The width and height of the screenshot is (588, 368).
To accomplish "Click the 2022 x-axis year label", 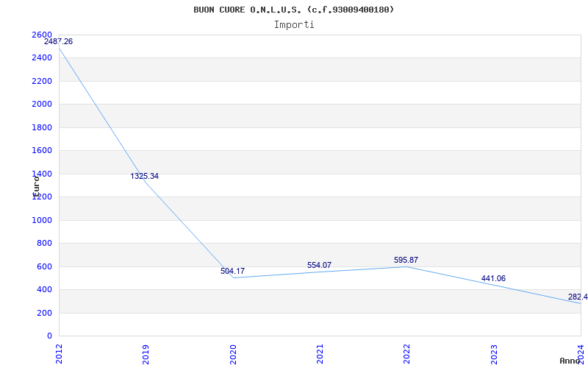I will [407, 354].
